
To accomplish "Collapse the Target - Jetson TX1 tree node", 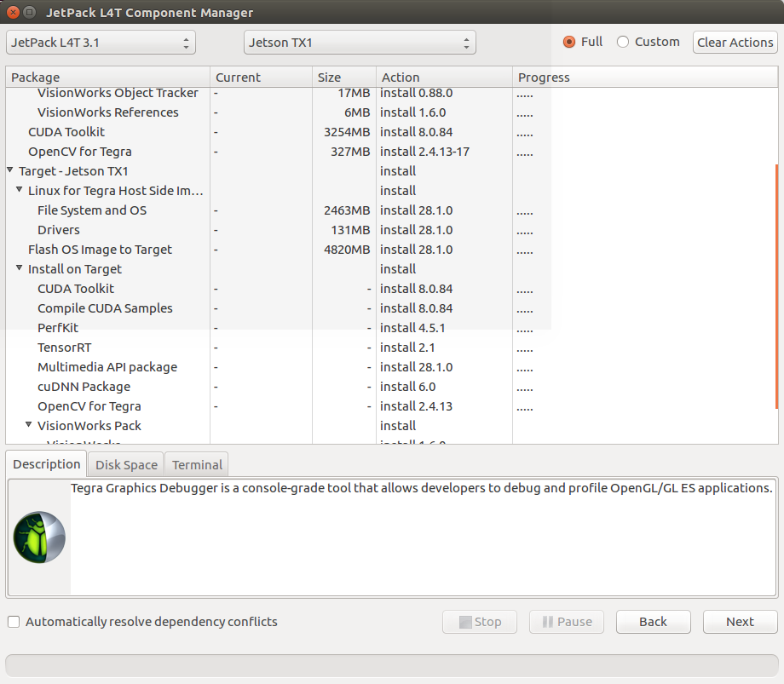I will [10, 170].
